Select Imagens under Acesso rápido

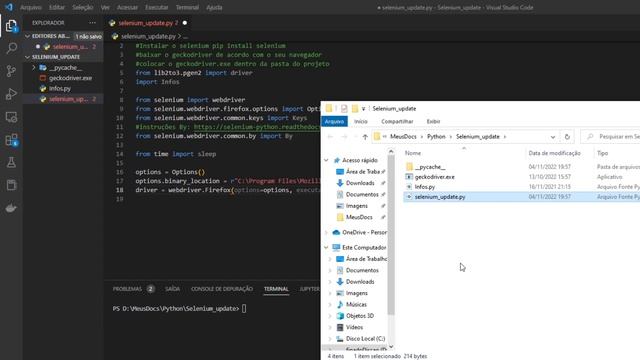pyautogui.click(x=356, y=206)
